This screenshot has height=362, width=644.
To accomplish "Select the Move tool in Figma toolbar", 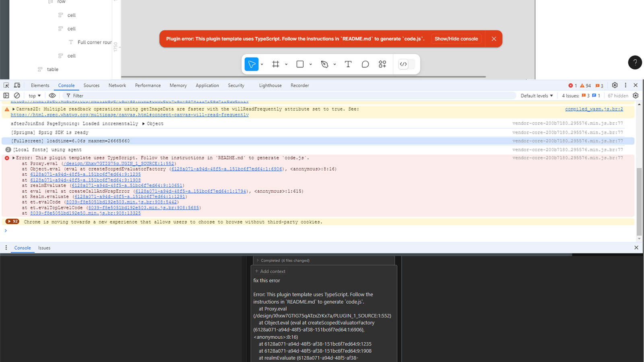I will pos(252,64).
